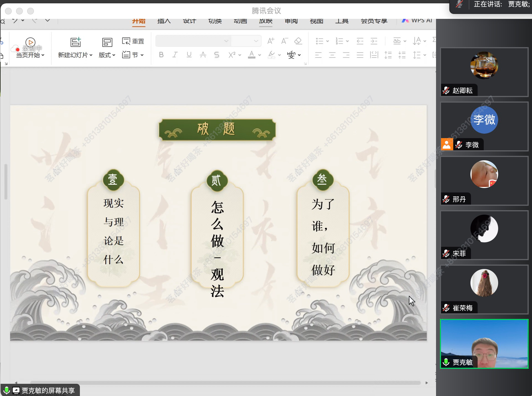Click the font color A icon

(x=252, y=55)
